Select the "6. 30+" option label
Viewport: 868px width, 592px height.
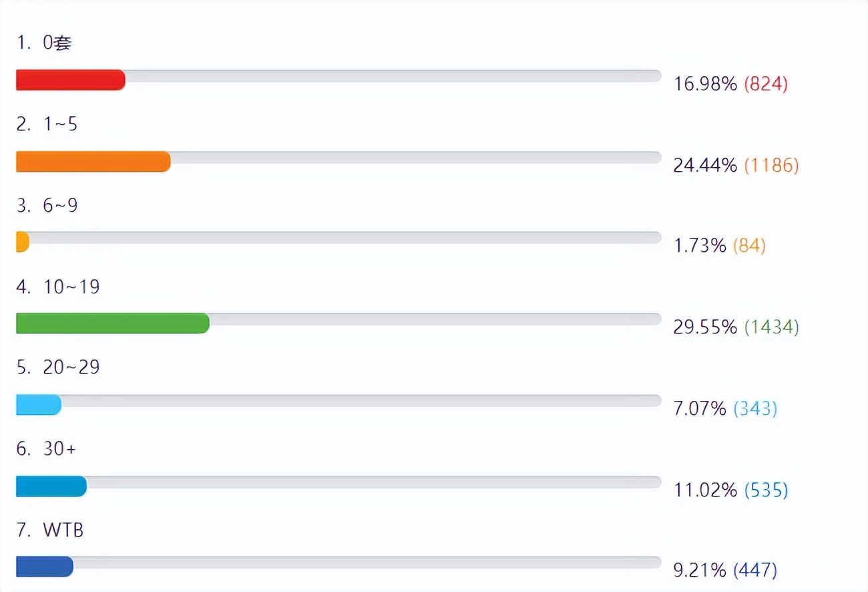(x=46, y=449)
